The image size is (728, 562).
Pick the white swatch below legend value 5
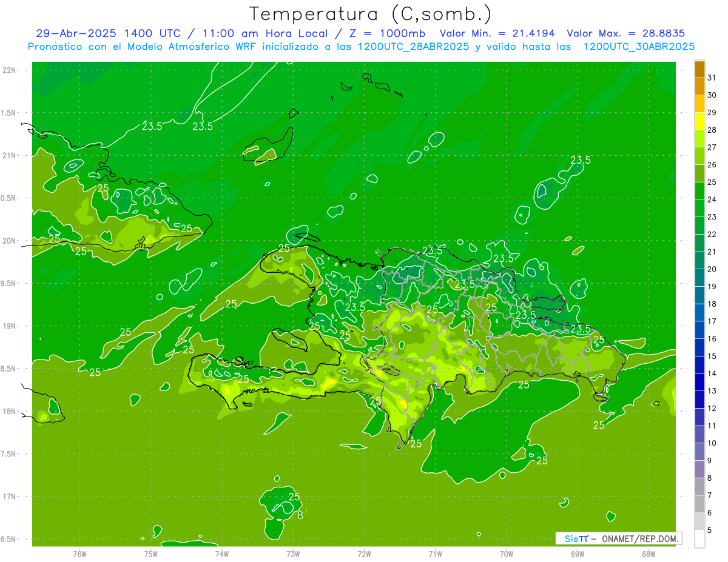click(x=699, y=539)
